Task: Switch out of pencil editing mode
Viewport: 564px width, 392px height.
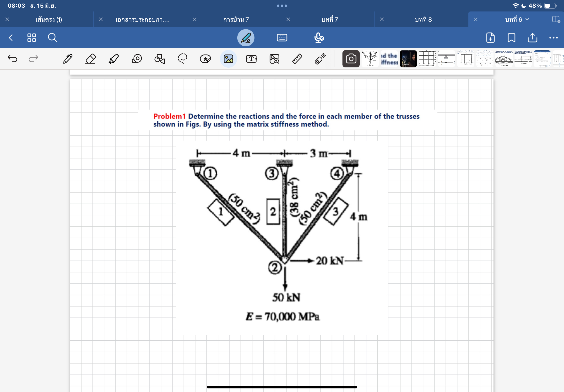Action: click(x=245, y=37)
